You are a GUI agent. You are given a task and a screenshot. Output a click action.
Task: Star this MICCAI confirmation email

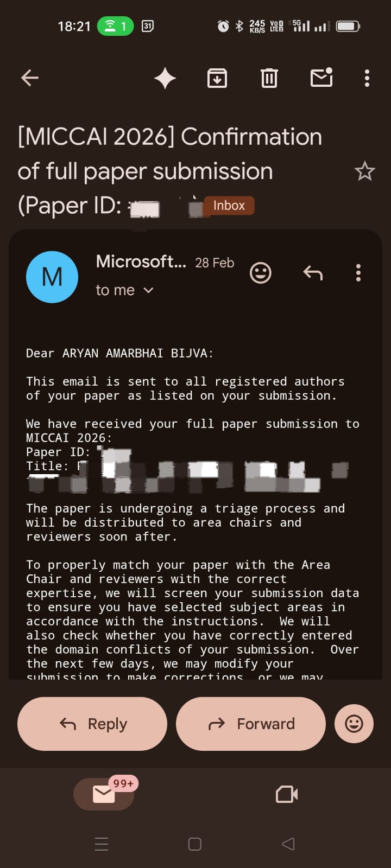(x=364, y=171)
